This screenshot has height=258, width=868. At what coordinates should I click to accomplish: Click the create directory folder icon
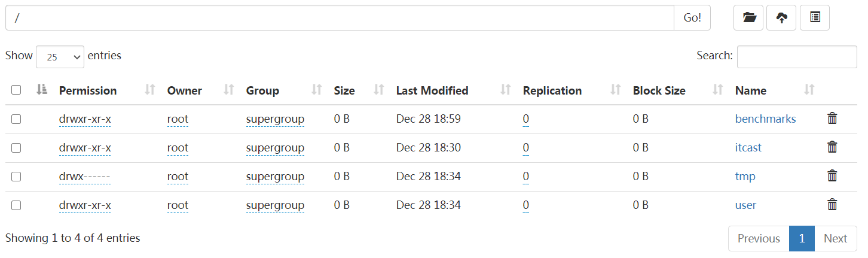748,18
